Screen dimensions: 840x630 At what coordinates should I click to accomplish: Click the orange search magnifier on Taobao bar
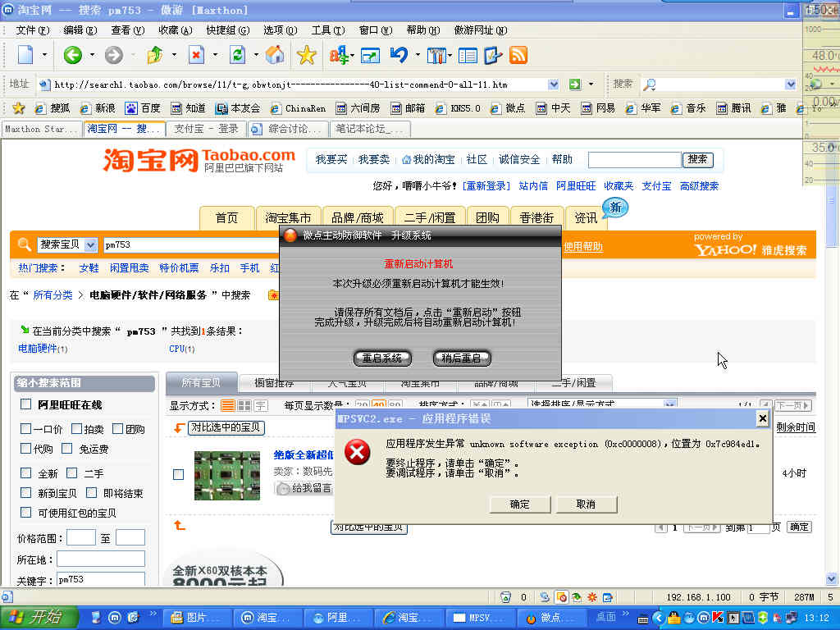point(24,244)
